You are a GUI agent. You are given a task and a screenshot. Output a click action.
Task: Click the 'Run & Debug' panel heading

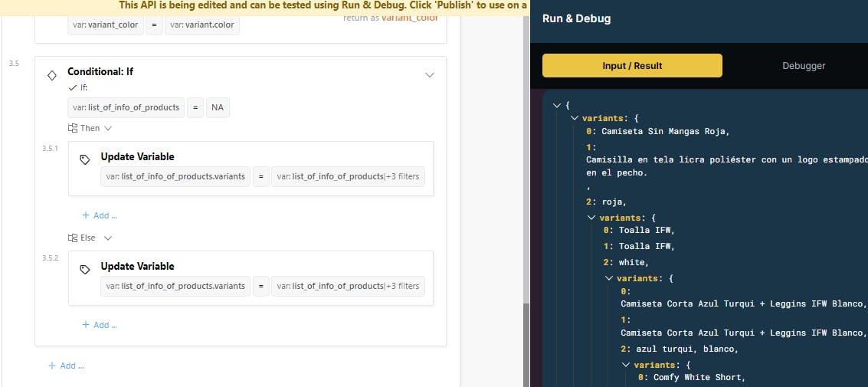(x=576, y=18)
